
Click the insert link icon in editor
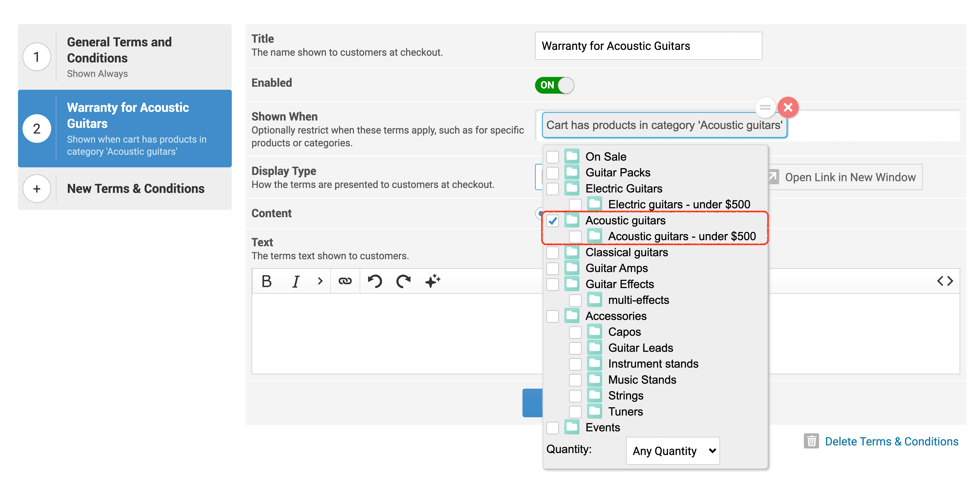(x=345, y=281)
